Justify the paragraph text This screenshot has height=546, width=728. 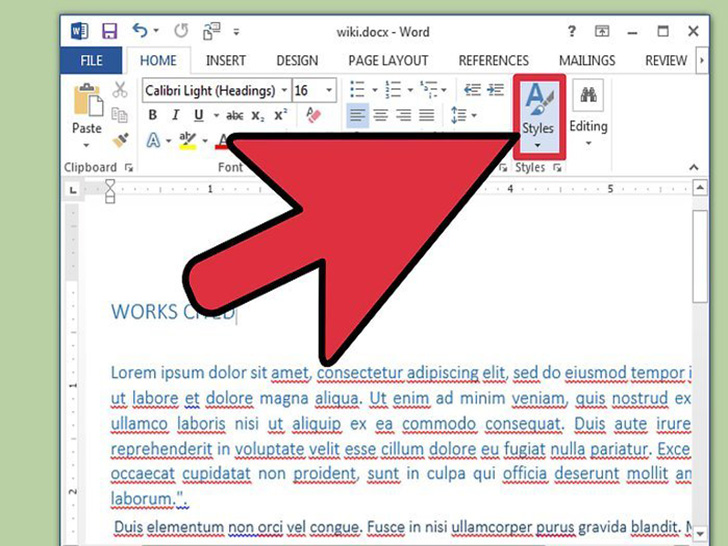(x=427, y=115)
